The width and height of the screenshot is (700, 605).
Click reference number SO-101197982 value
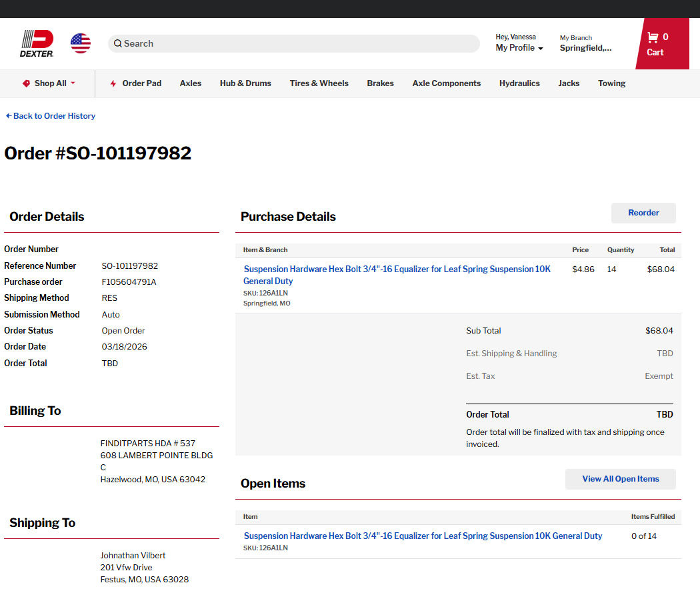tap(130, 266)
